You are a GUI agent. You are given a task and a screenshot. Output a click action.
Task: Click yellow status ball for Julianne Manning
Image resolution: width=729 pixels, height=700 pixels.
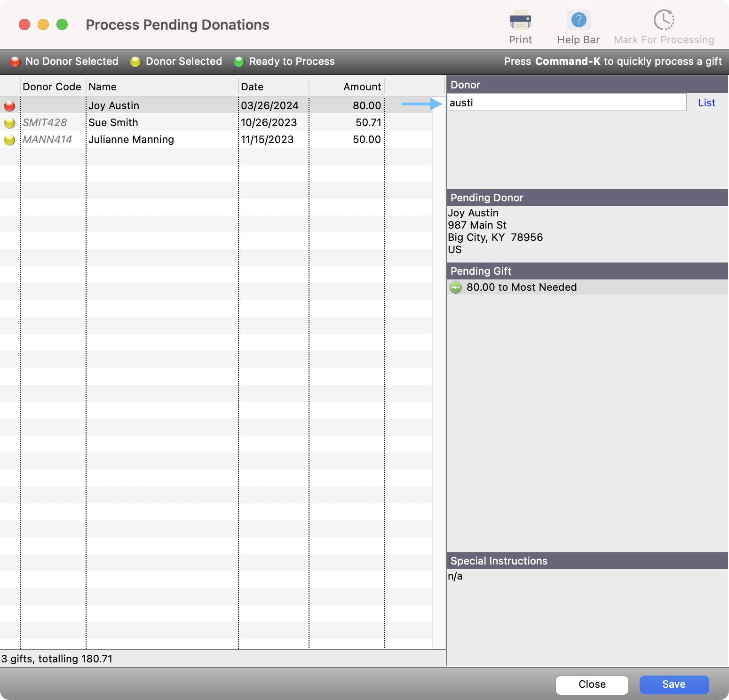pyautogui.click(x=9, y=140)
